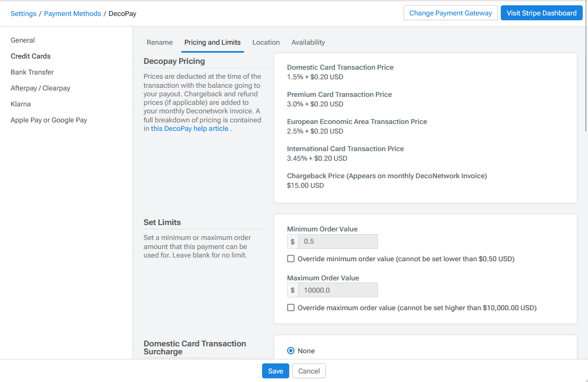This screenshot has height=382, width=588.
Task: Open the Credit Cards settings section
Action: pos(30,56)
